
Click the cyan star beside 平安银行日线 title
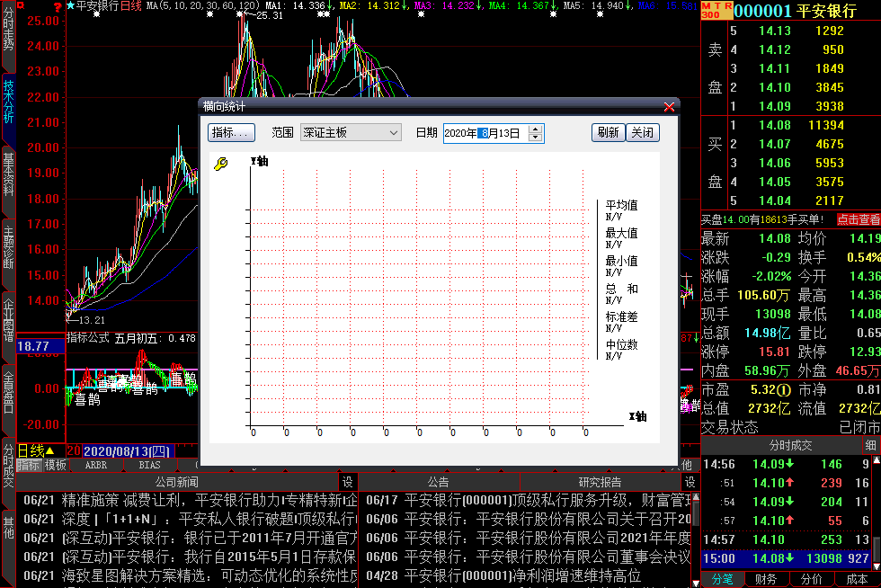(x=70, y=5)
